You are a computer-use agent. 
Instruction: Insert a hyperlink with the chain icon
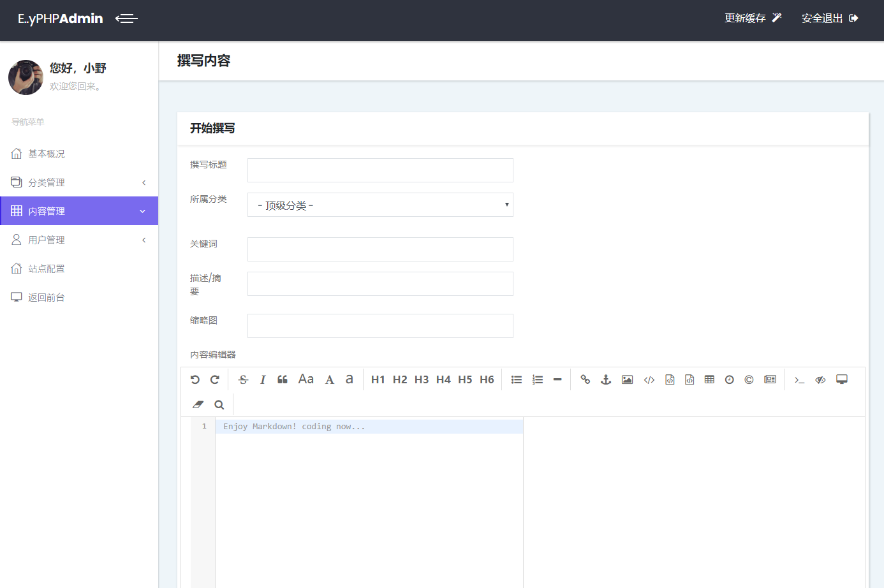coord(586,379)
